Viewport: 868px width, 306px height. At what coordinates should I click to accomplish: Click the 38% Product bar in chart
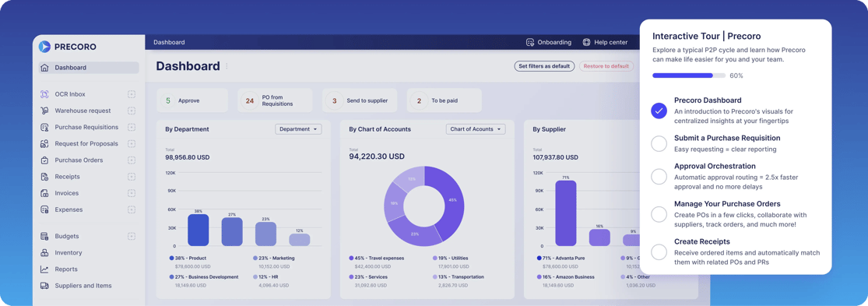[199, 230]
